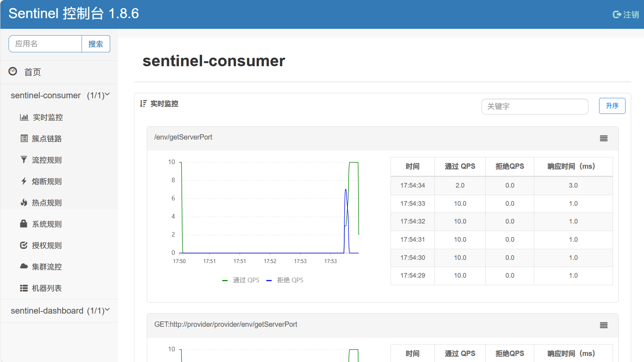Viewport: 644px width, 362px height.
Task: Click the 17:54:32 time cell
Action: (413, 221)
